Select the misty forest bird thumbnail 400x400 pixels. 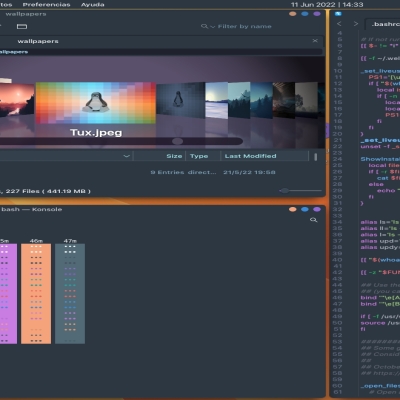(239, 100)
